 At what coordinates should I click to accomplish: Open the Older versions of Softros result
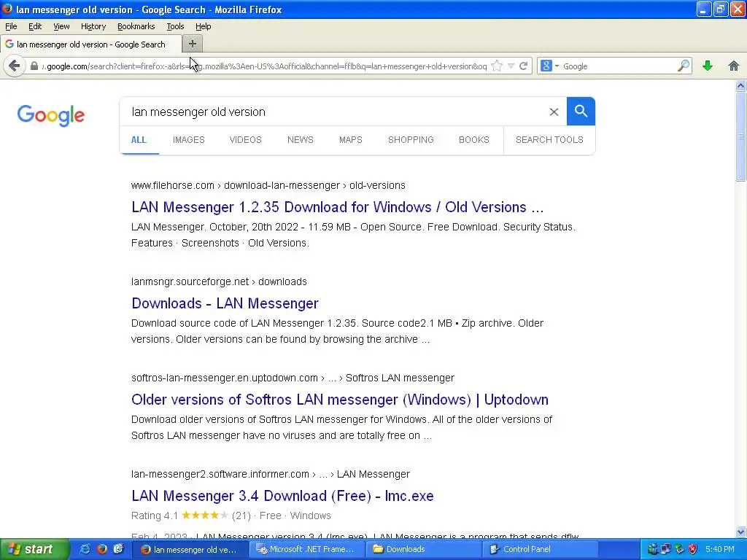[x=340, y=400]
